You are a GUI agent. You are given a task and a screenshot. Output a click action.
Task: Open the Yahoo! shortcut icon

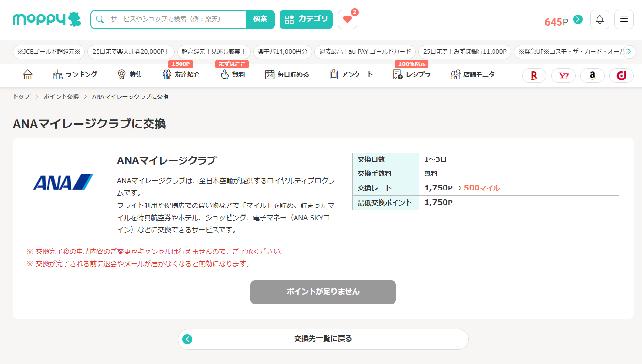(x=563, y=76)
